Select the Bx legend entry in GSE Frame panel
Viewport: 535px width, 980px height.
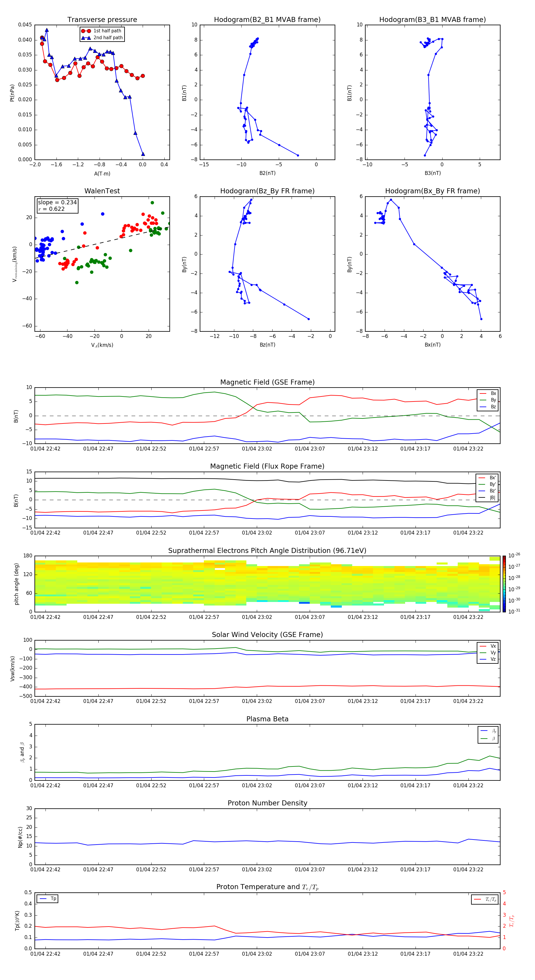[488, 393]
